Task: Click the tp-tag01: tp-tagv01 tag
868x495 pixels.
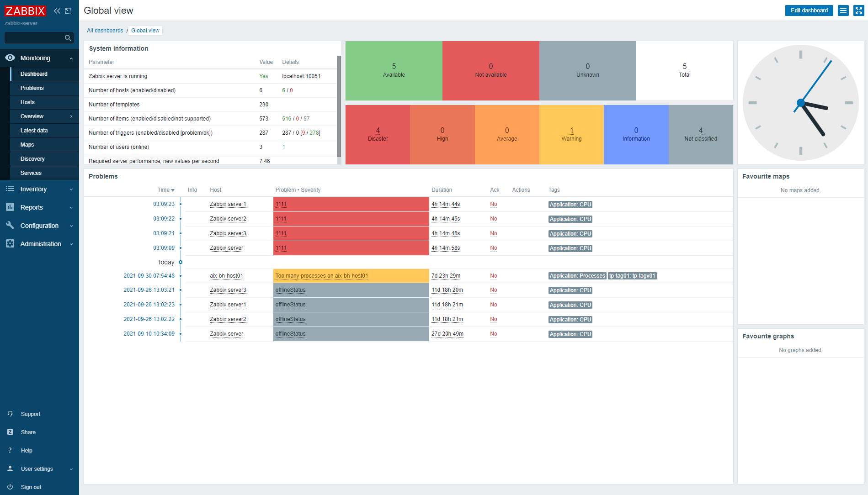Action: pos(632,276)
